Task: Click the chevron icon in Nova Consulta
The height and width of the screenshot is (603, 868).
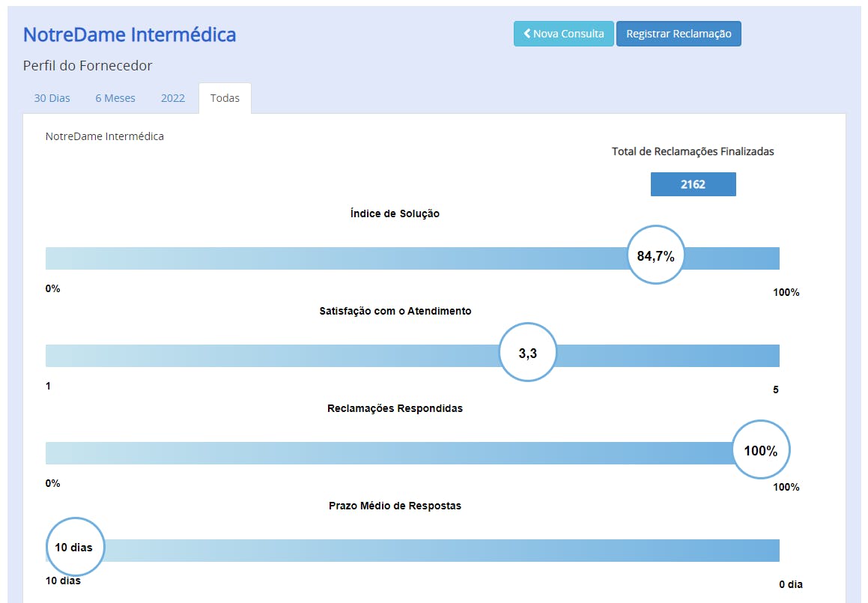Action: 527,33
